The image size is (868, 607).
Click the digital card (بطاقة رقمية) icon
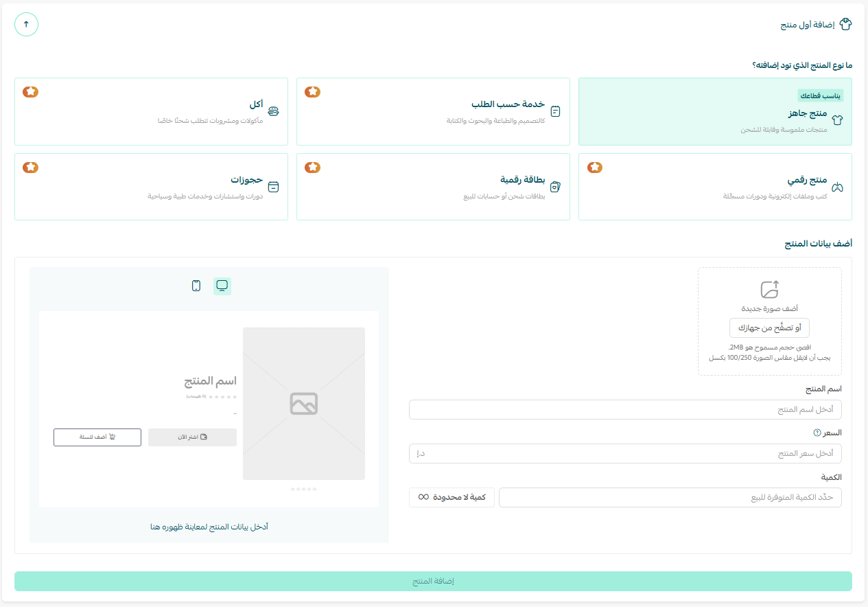[555, 187]
